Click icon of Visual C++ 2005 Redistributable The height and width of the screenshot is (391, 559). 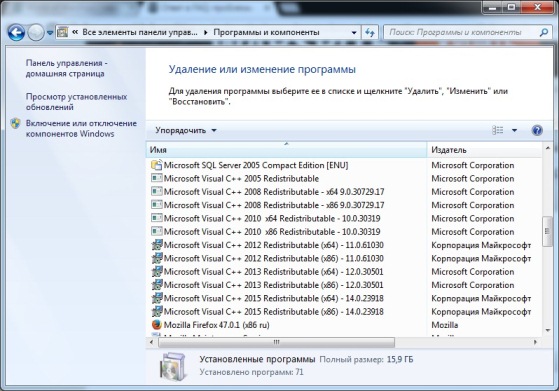tap(157, 178)
